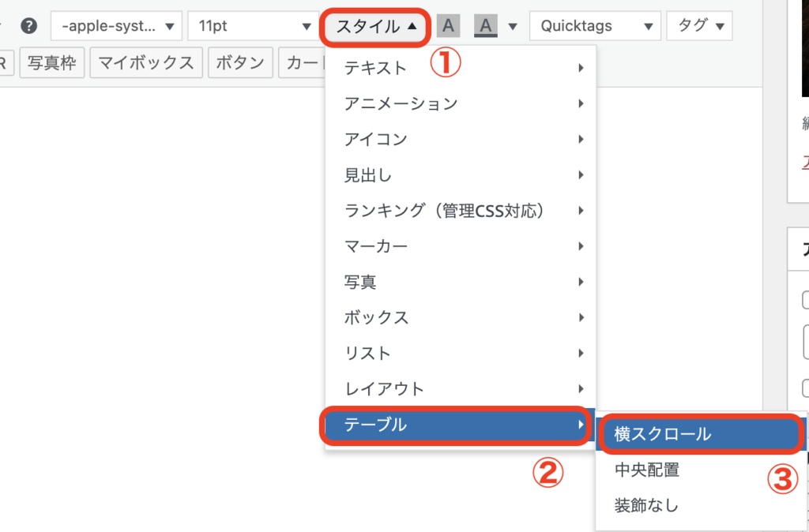Open the タグ dropdown menu

699,26
